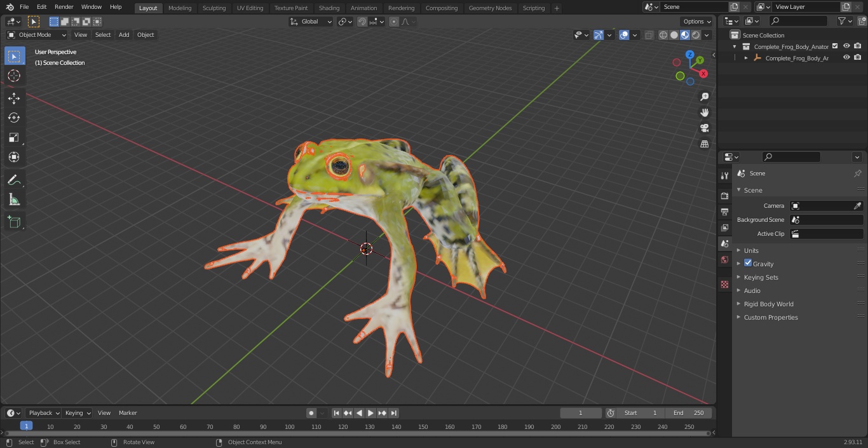Click the zoom view magnifier icon in viewport
The height and width of the screenshot is (448, 868).
click(x=704, y=97)
